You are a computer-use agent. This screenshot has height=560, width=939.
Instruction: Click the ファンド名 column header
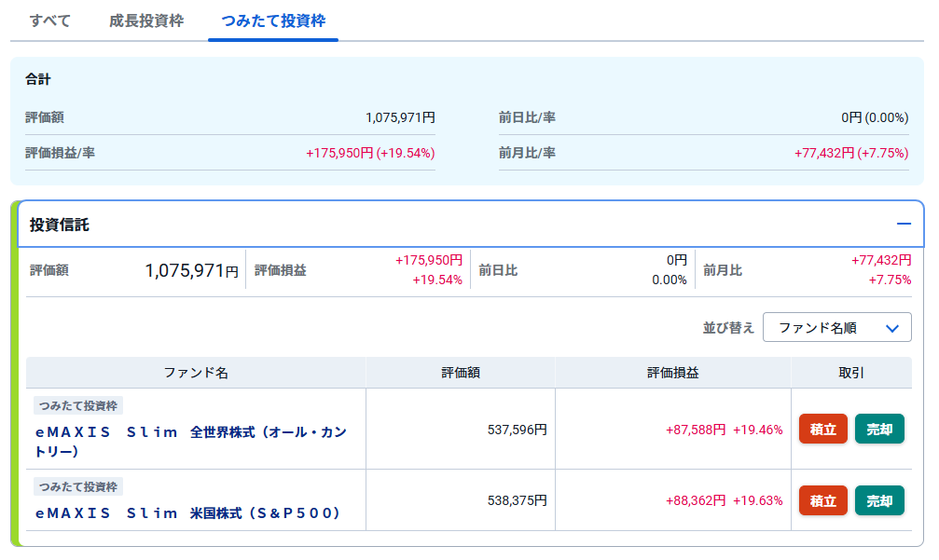click(x=196, y=373)
